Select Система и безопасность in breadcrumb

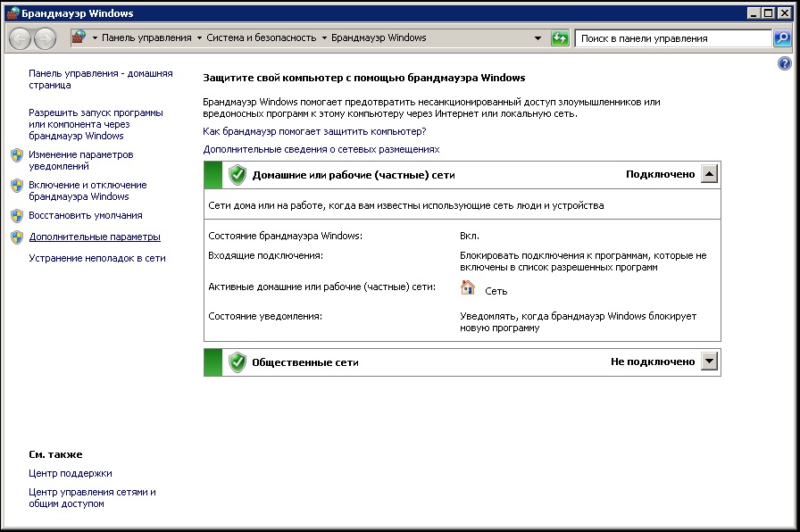click(262, 37)
